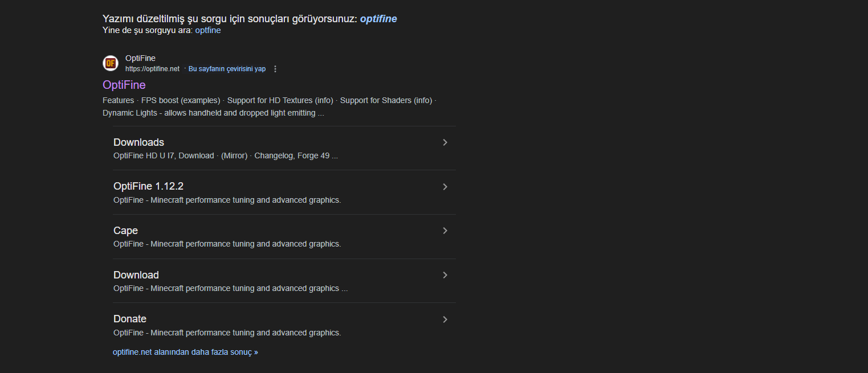Click the chevron beside OptiFine 1.12.2

tap(445, 187)
